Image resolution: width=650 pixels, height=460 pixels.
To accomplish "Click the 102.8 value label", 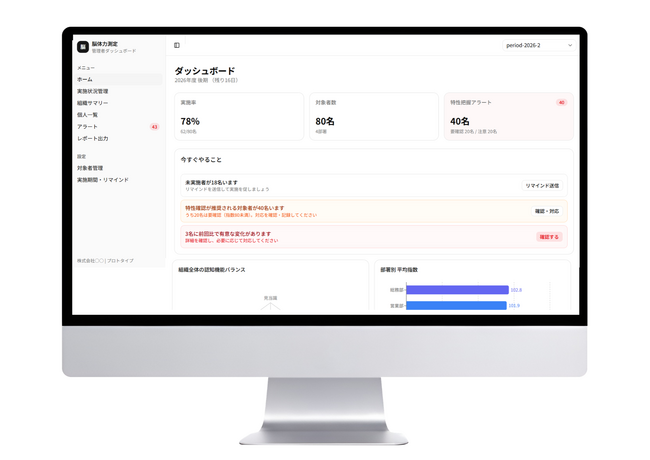I will click(x=516, y=290).
